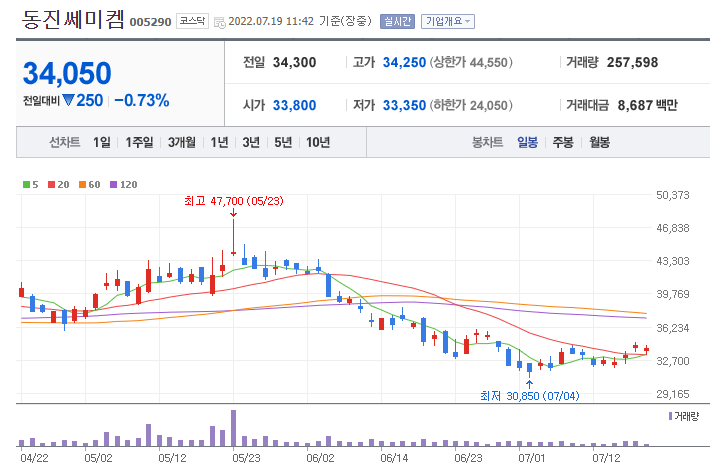Screen dimensions: 710x469
Task: Click the 저가 value 33,350
Action: point(404,105)
